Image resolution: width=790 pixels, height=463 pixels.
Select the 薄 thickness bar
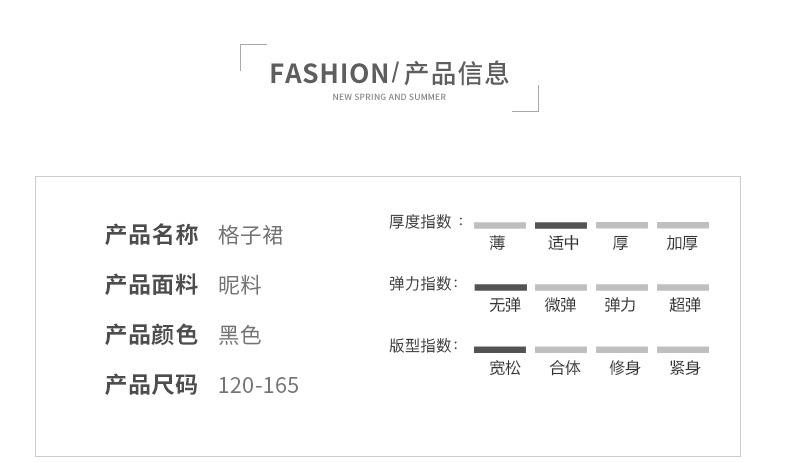coord(500,225)
